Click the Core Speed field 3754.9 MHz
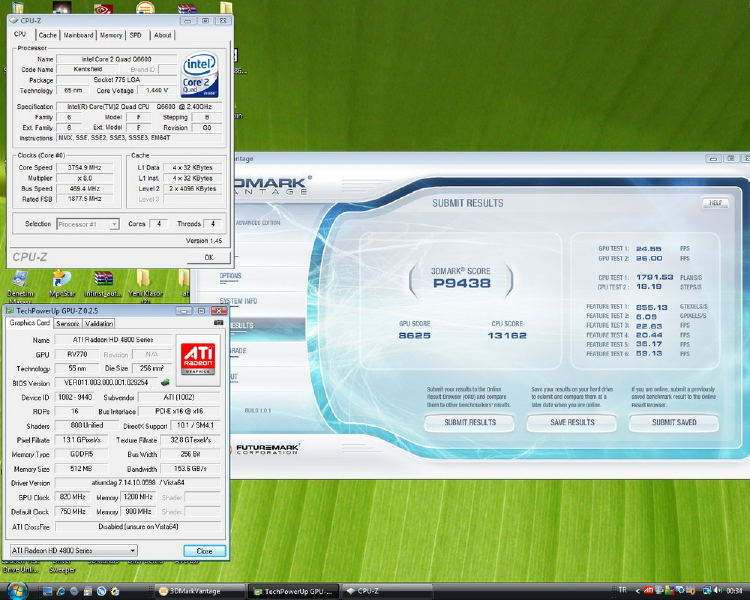The height and width of the screenshot is (600, 750). [85, 167]
